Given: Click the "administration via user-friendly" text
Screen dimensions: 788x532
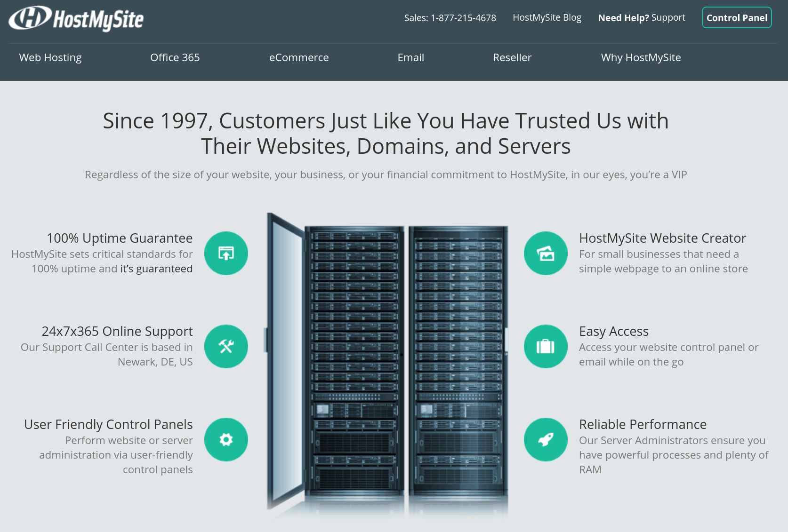Looking at the screenshot, I should pos(116,455).
